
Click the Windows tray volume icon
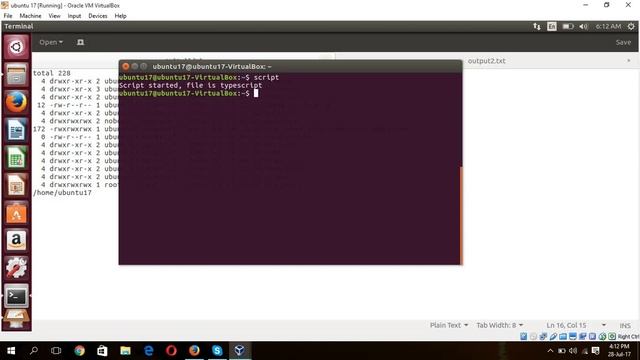coord(573,351)
